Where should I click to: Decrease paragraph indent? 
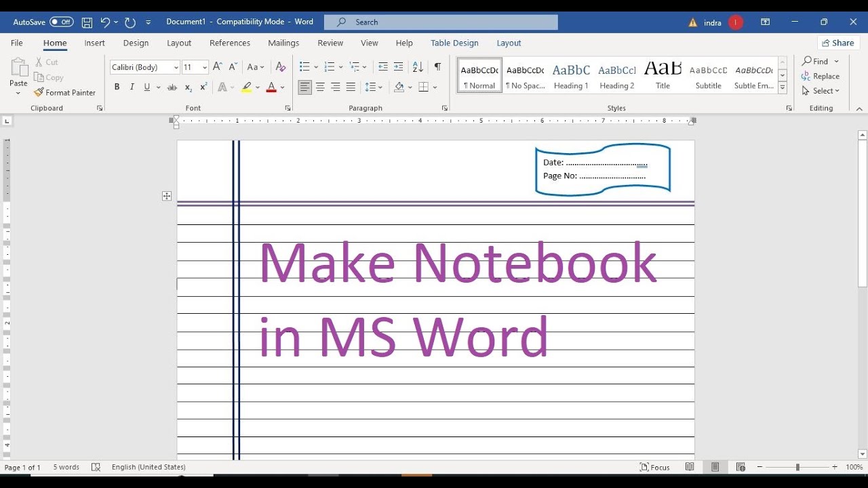tap(383, 67)
